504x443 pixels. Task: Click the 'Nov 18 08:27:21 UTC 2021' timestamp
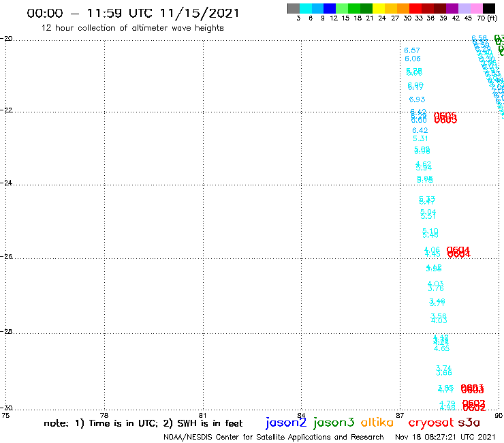tap(445, 437)
